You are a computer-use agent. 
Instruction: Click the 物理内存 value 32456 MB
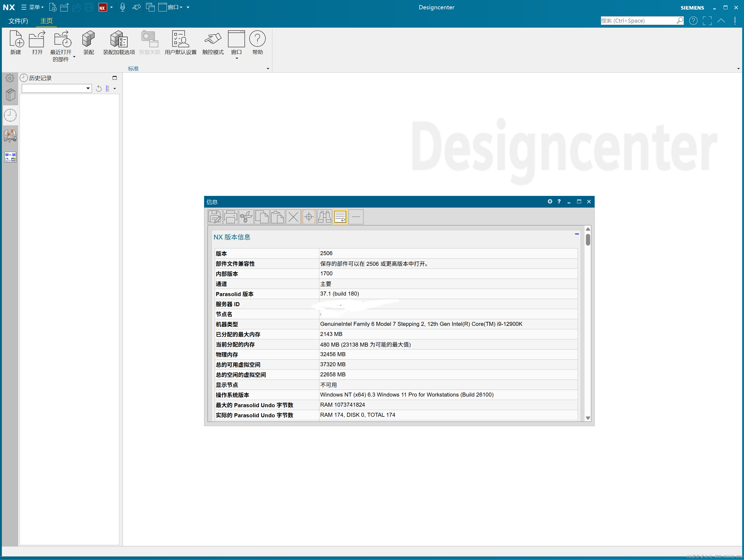tap(333, 354)
